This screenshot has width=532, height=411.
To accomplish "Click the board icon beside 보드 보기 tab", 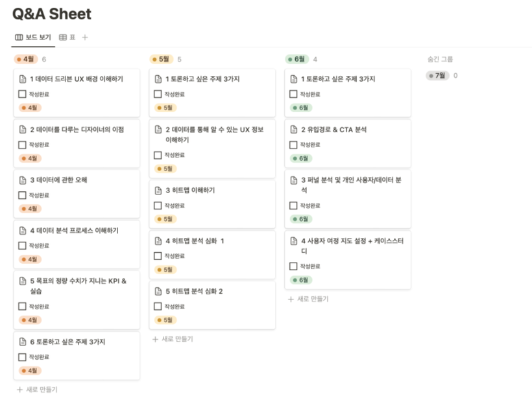I will 19,38.
